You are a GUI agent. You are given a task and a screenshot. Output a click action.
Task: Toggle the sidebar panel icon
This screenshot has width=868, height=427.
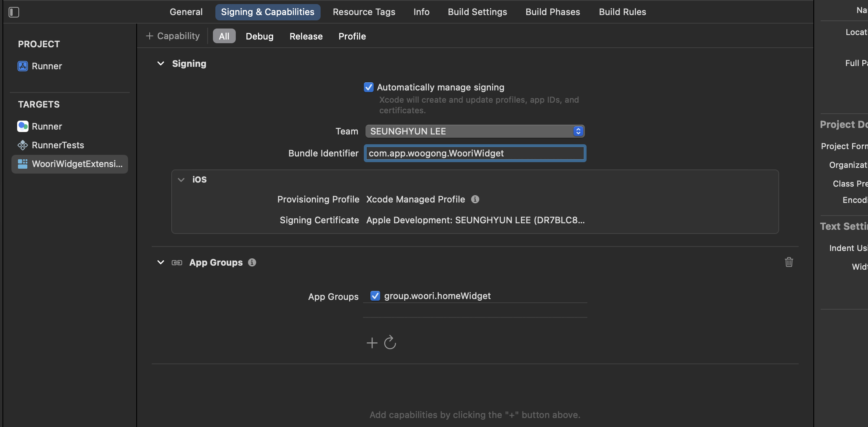[x=14, y=12]
